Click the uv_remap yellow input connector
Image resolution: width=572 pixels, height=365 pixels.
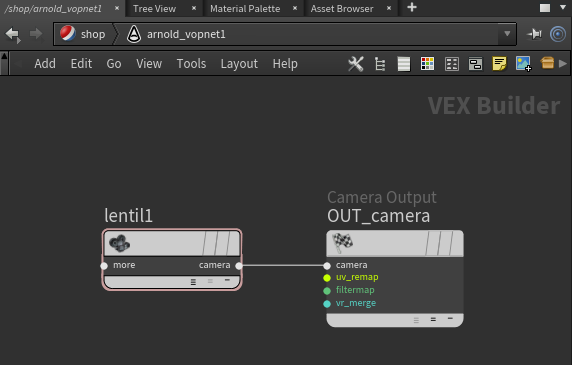coord(327,278)
